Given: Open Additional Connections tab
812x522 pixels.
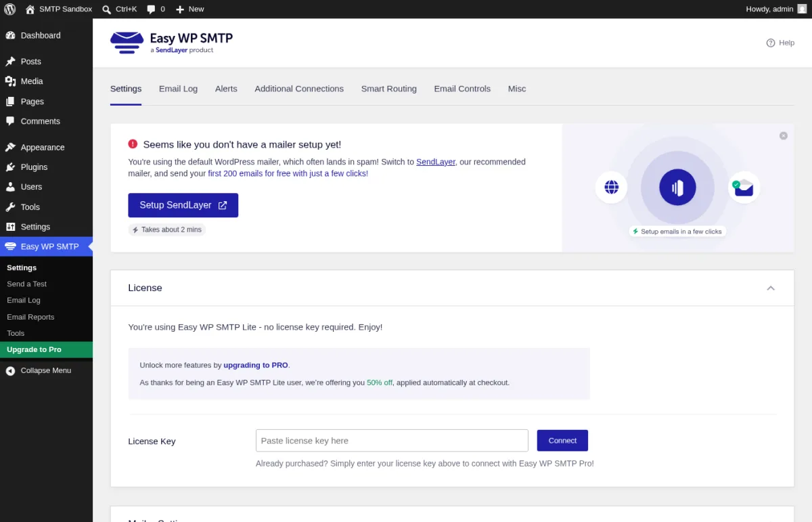Looking at the screenshot, I should [x=299, y=89].
